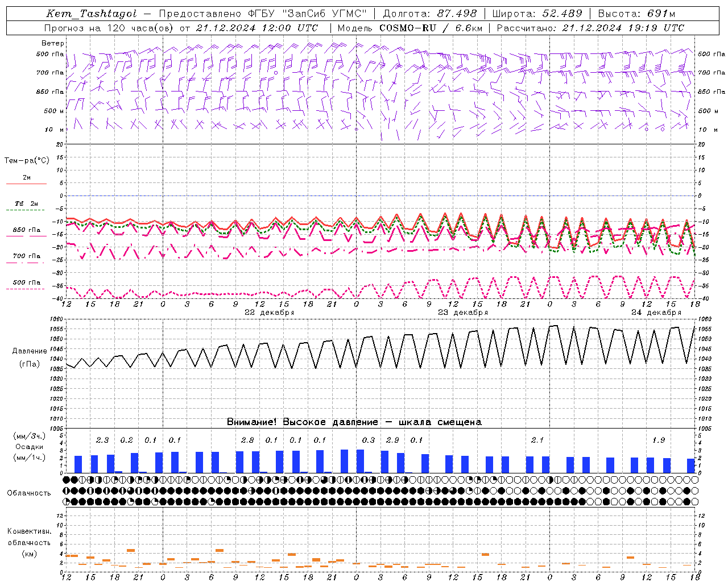The width and height of the screenshot is (728, 582).
Task: Click the (мм/3ч.) precipitation unit label
Action: coord(30,436)
